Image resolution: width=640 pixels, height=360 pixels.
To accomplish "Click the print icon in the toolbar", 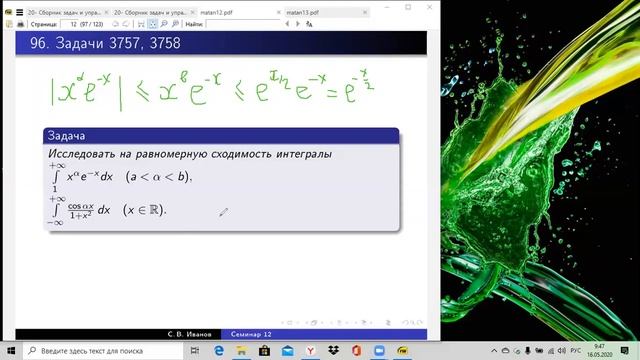I will click(20, 24).
